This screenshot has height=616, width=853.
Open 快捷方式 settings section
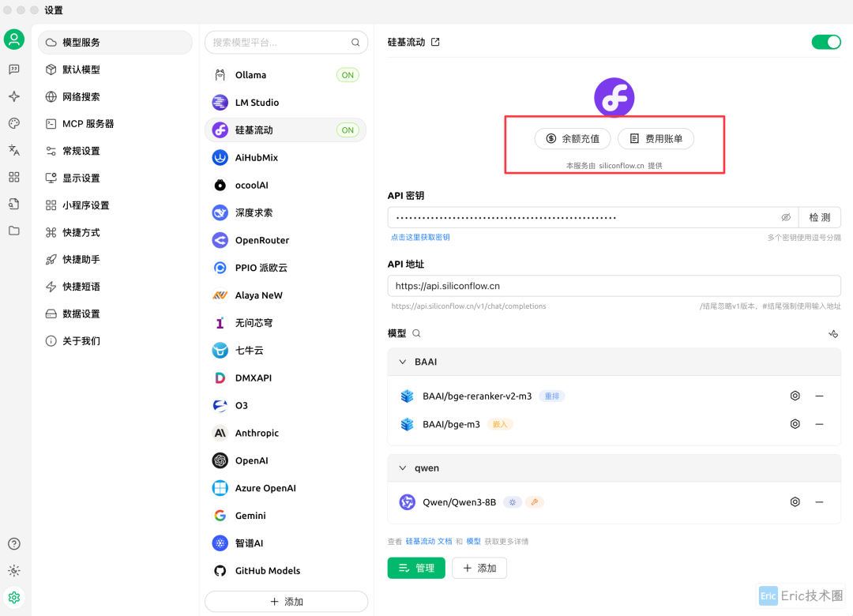115,232
